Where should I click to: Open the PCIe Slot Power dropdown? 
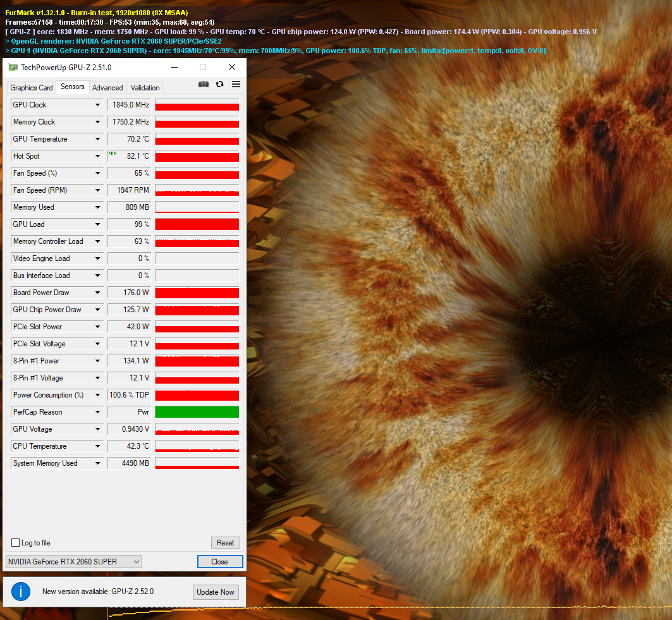tap(98, 327)
